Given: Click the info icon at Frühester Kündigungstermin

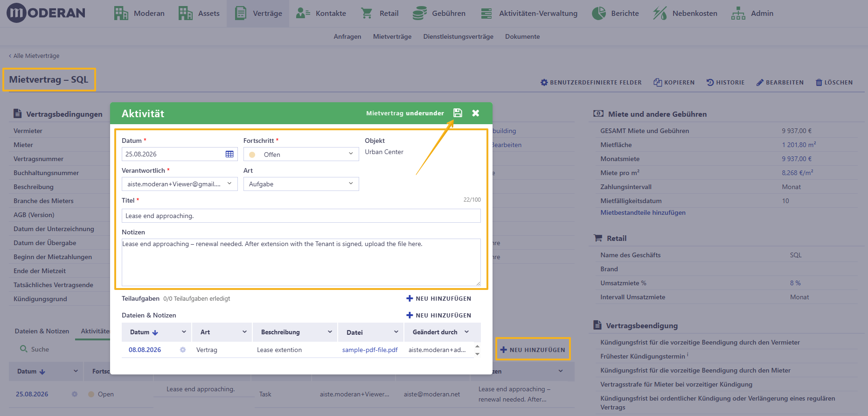Looking at the screenshot, I should (x=687, y=355).
